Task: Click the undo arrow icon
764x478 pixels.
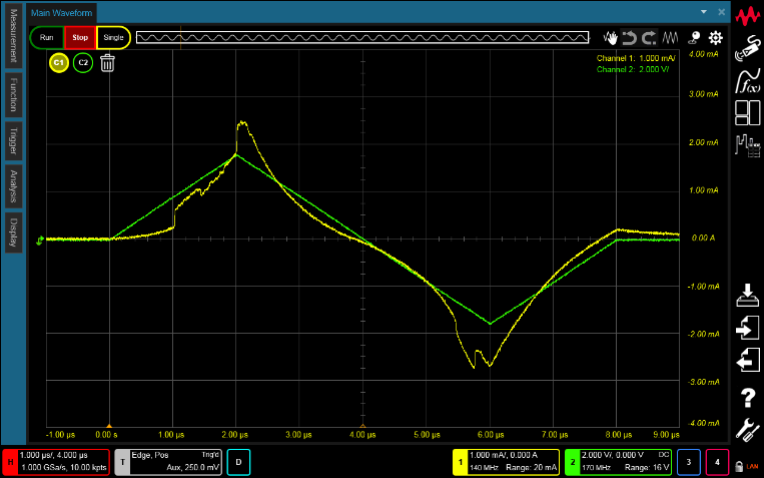Action: (629, 38)
